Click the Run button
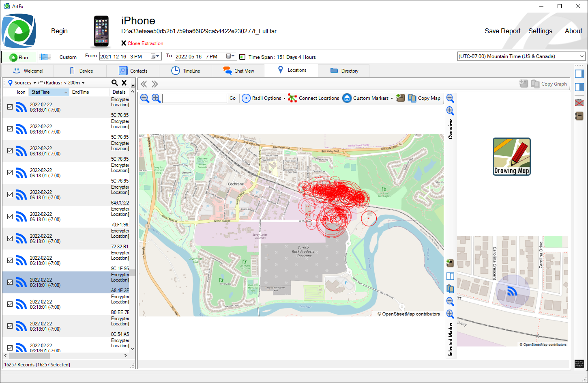 (x=19, y=57)
